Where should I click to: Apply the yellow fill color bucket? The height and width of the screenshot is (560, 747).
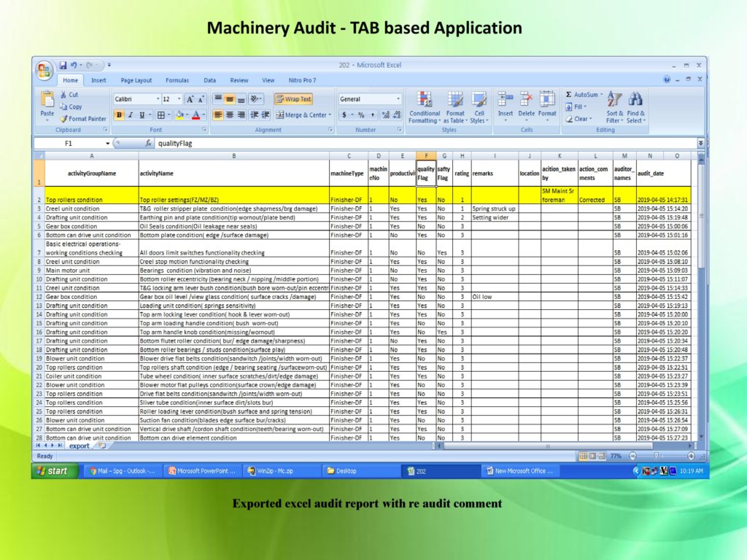click(179, 114)
